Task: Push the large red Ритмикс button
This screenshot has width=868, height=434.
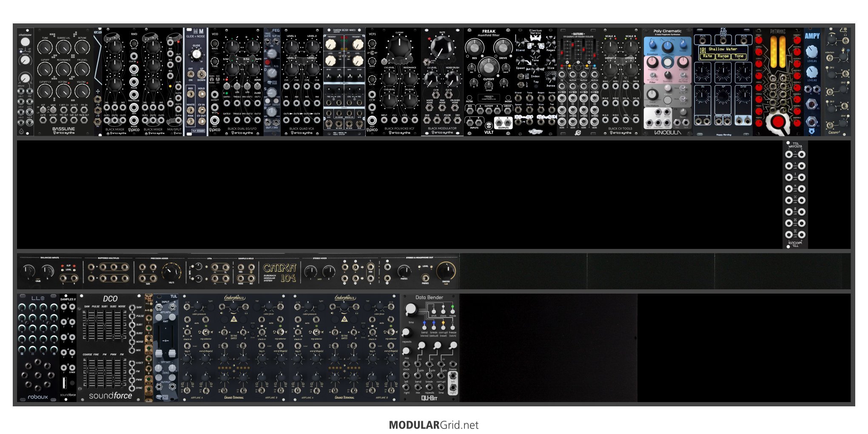Action: pos(778,123)
